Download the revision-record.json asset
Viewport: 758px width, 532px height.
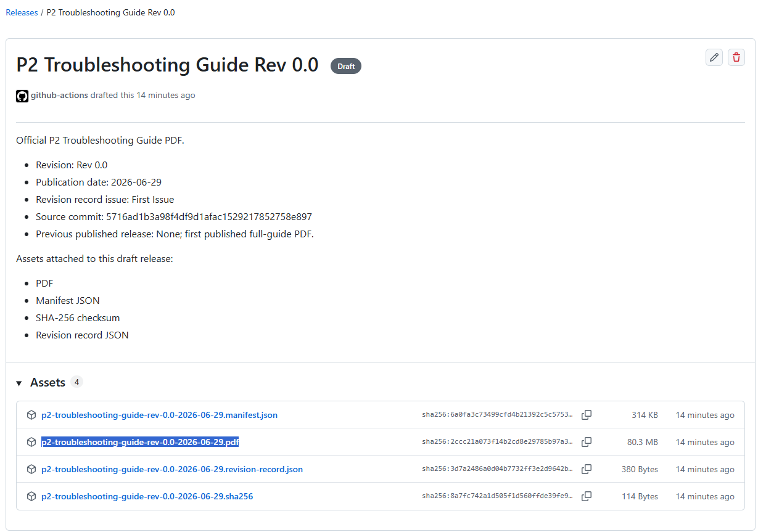(172, 469)
